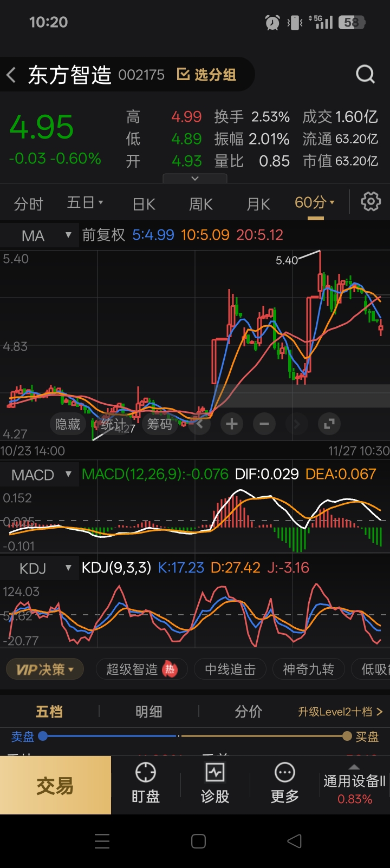Open the 60分 interval dropdown
Screen dimensions: 390x868
click(x=315, y=203)
